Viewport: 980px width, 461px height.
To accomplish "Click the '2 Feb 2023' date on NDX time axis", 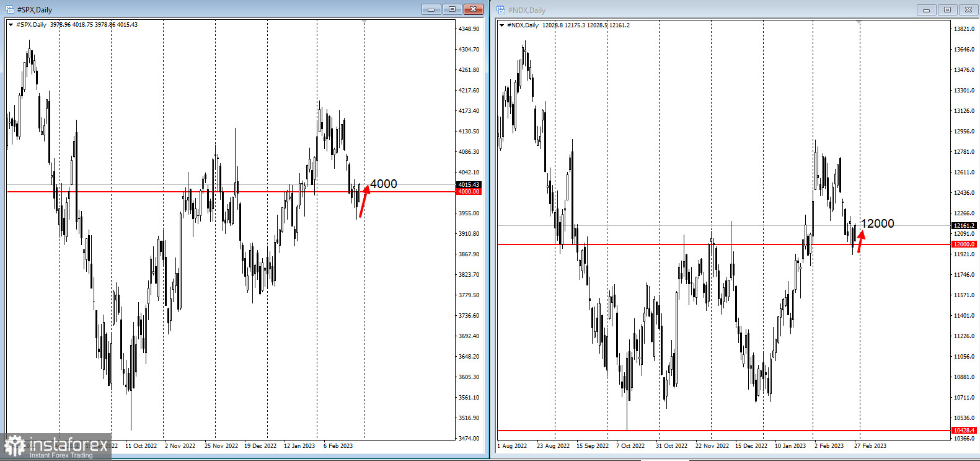I will 829,446.
